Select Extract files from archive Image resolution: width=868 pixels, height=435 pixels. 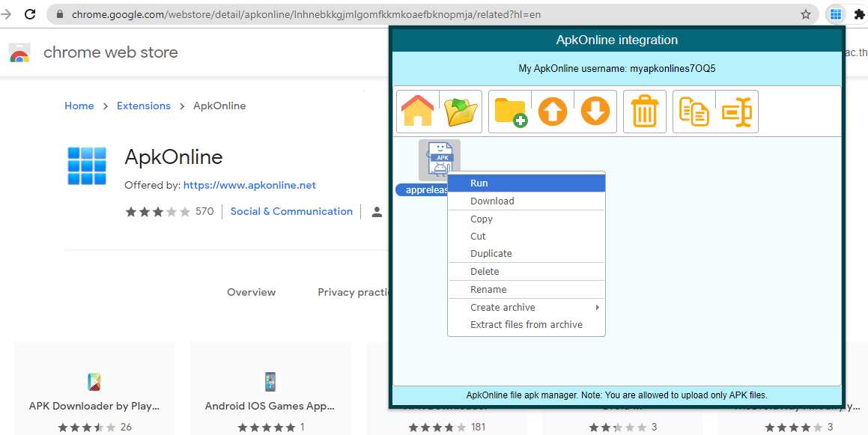pos(526,324)
